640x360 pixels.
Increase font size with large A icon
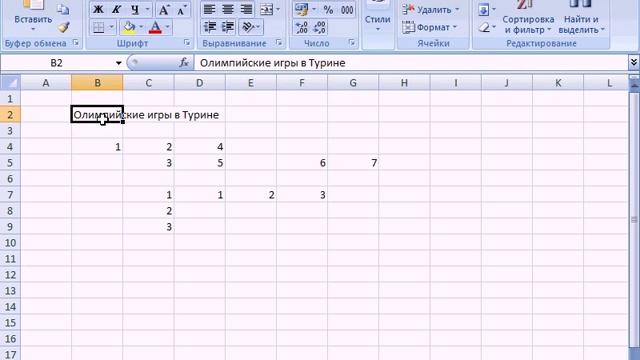point(164,9)
